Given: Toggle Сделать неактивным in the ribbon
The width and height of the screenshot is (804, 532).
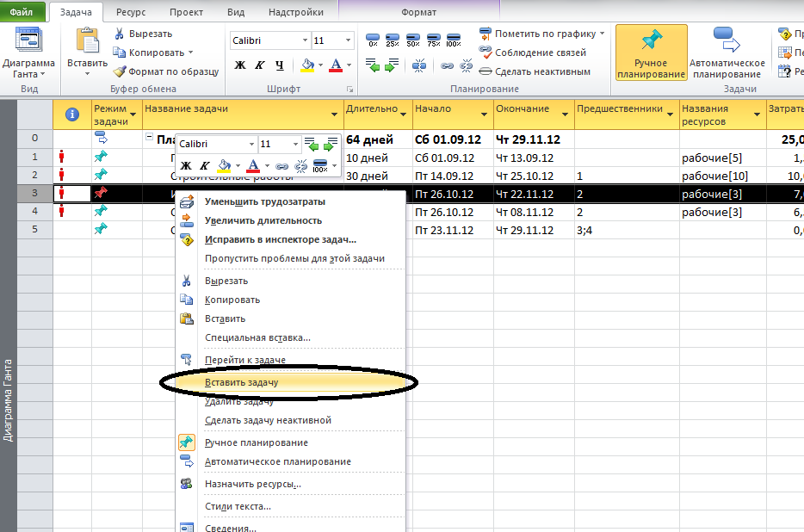Looking at the screenshot, I should pyautogui.click(x=535, y=71).
